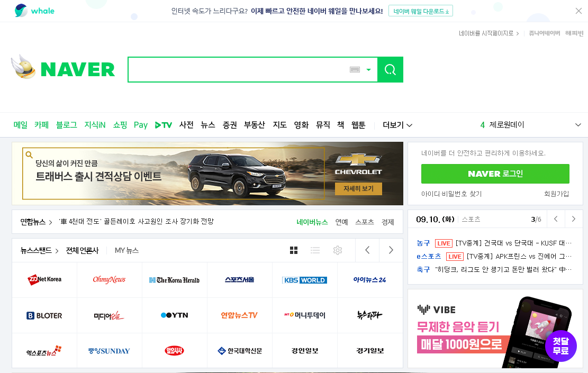Switch to 연예 news tab
The image size is (588, 373).
(x=341, y=222)
